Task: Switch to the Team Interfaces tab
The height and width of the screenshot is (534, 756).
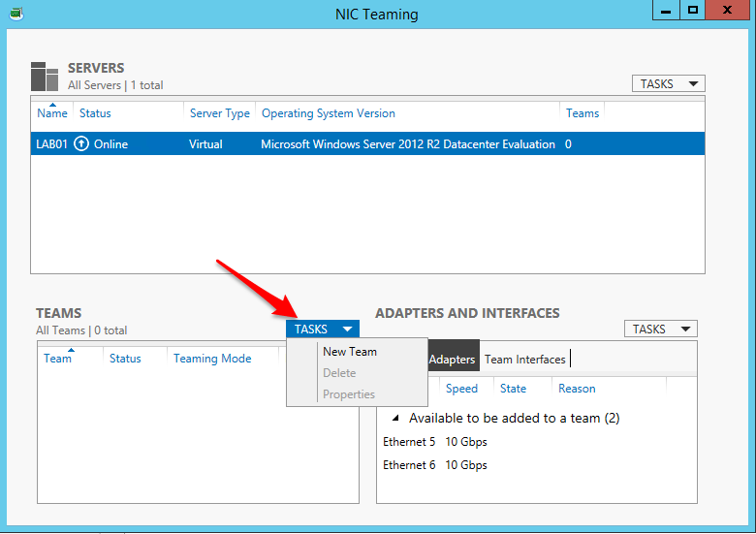Action: point(524,360)
